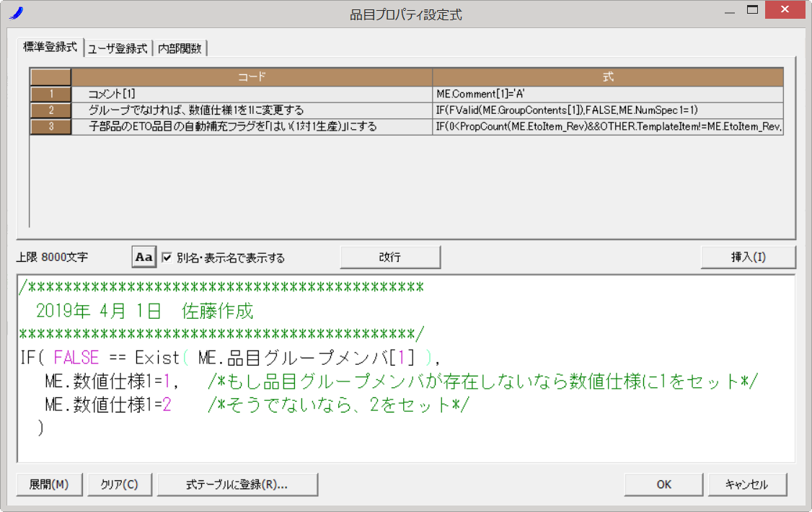Open the ユーザ登録式 tab
The width and height of the screenshot is (812, 512).
[118, 48]
